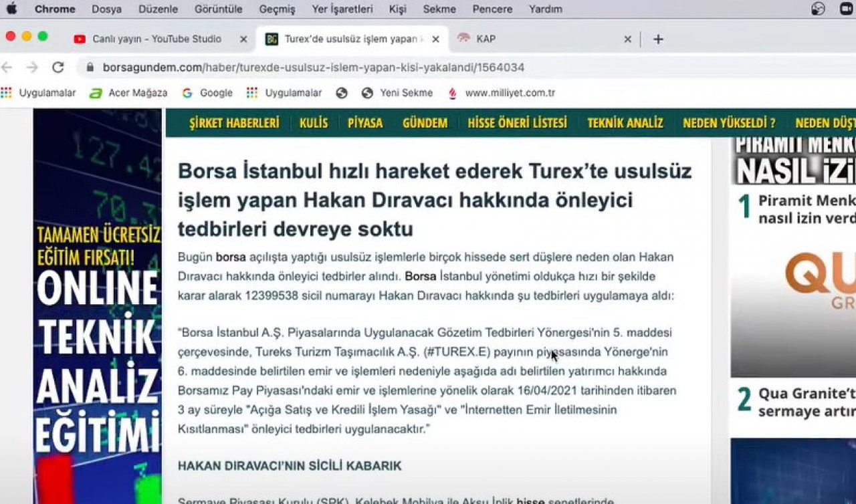Open HİSSE ÖNERİ LİSTESİ navigation item
This screenshot has height=504, width=856.
coord(517,123)
